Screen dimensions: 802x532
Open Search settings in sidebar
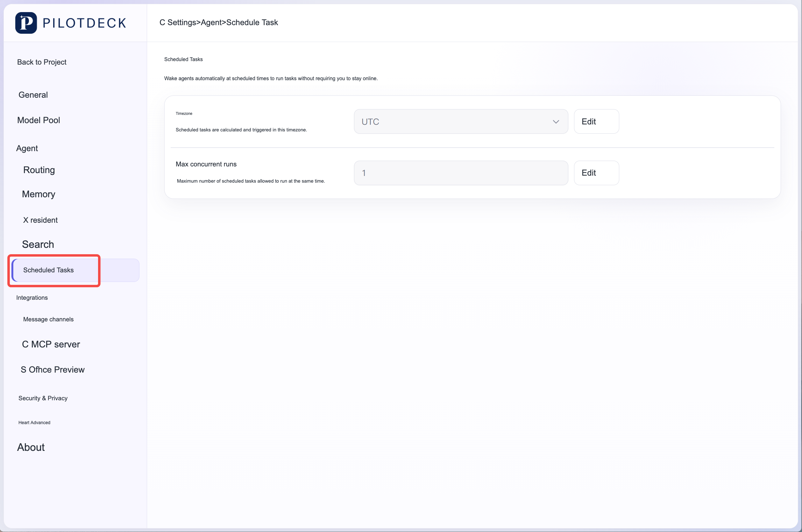point(38,244)
